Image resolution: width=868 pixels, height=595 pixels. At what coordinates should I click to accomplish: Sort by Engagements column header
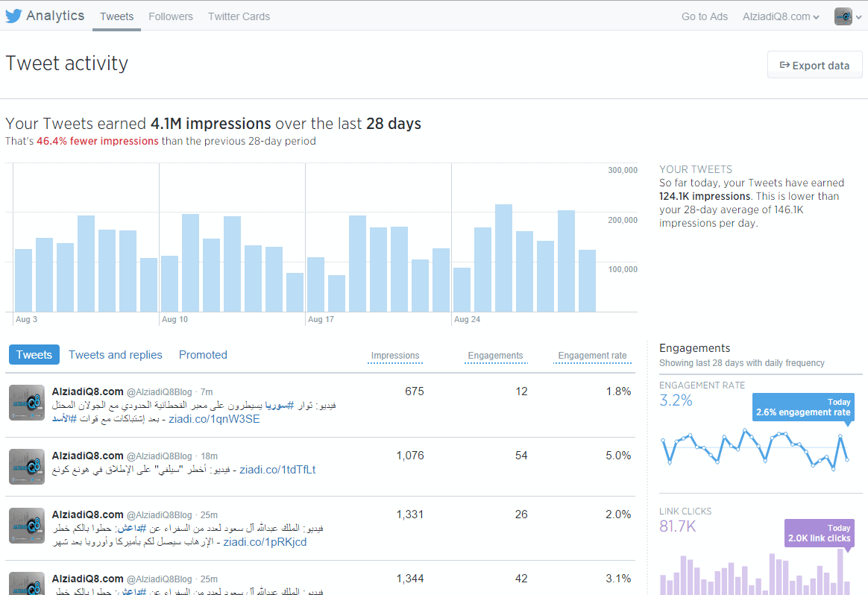495,356
